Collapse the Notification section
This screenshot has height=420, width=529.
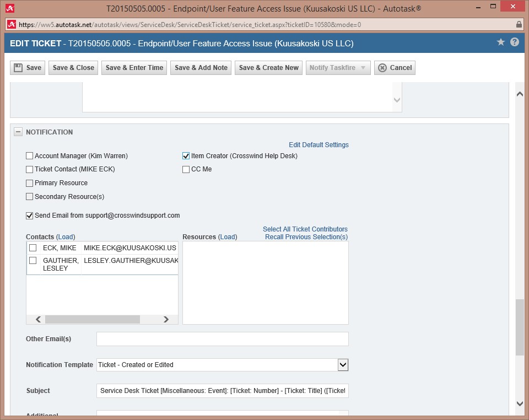18,132
